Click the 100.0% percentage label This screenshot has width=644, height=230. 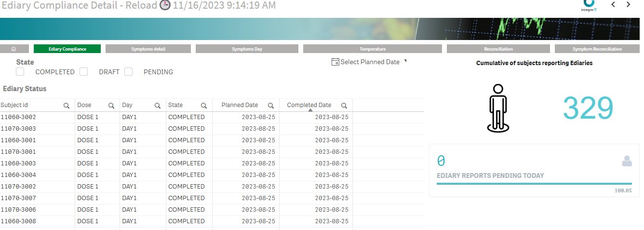623,190
